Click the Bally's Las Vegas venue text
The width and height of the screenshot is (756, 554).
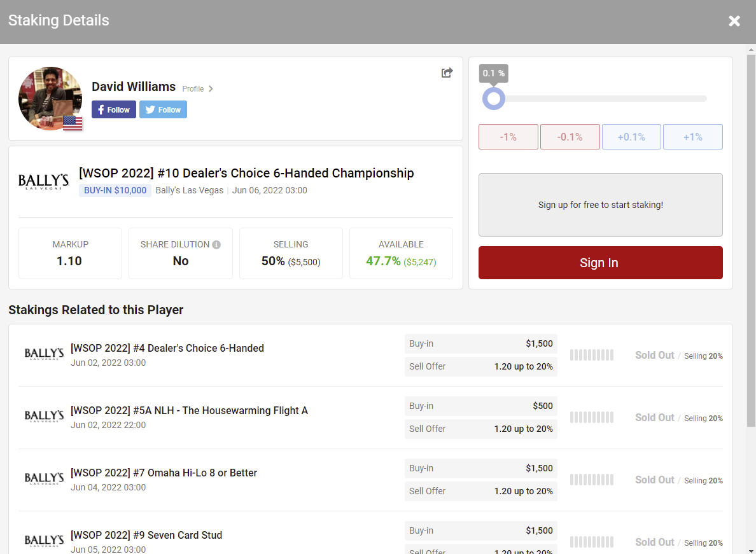coord(190,190)
